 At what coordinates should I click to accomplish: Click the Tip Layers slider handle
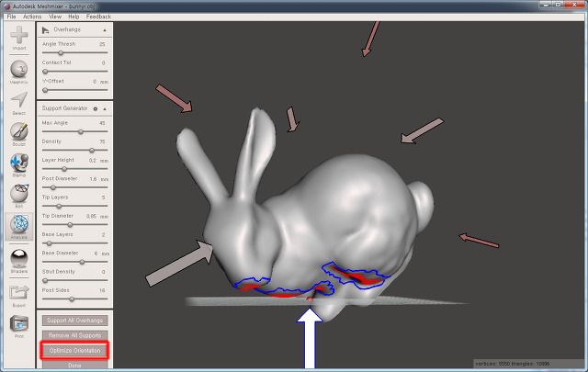59,206
